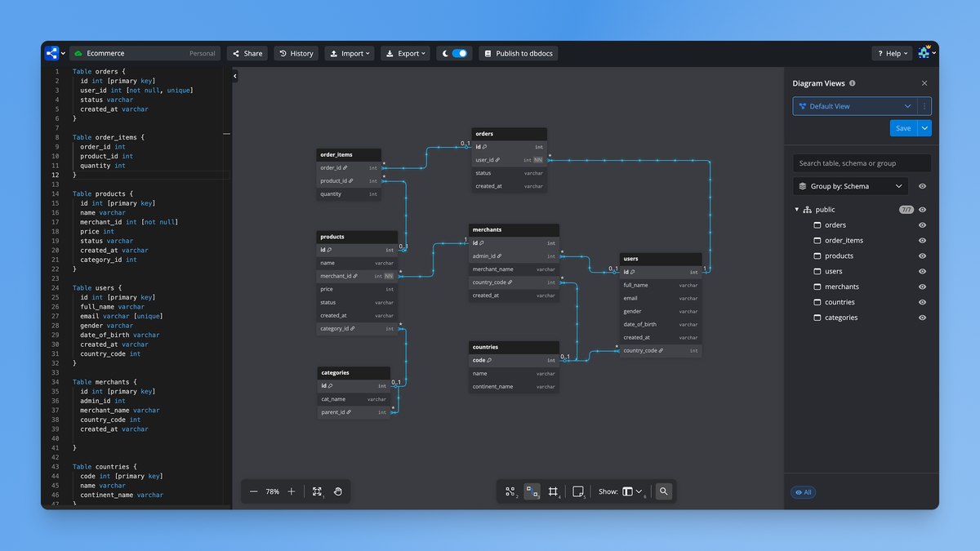This screenshot has height=551, width=980.
Task: Open the Show columns dropdown
Action: click(632, 491)
